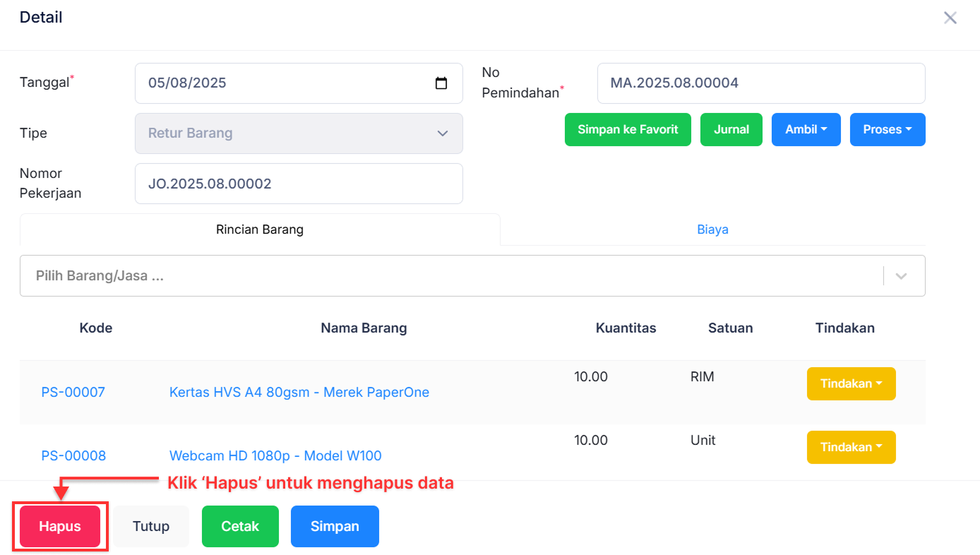Focus the No Pemindahan input field

(760, 83)
